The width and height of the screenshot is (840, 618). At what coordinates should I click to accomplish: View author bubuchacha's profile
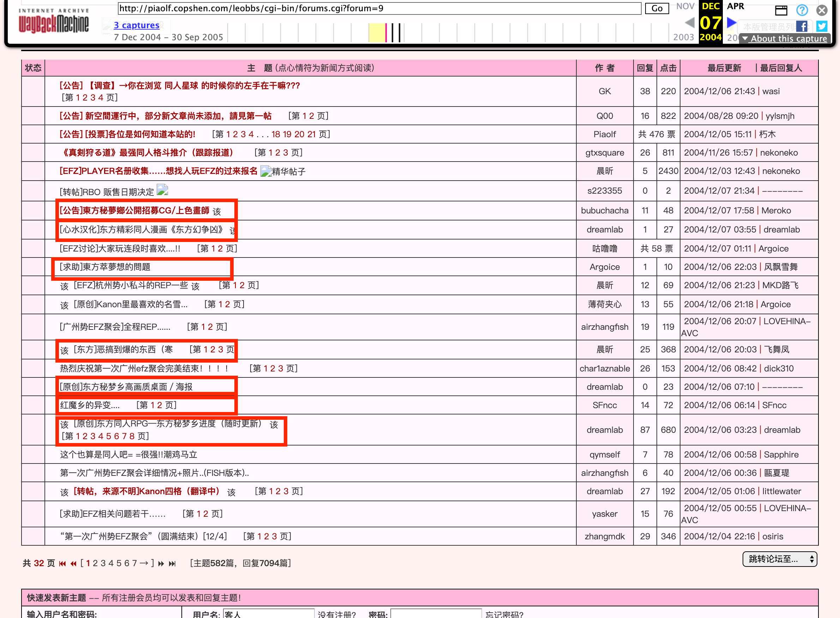(605, 211)
